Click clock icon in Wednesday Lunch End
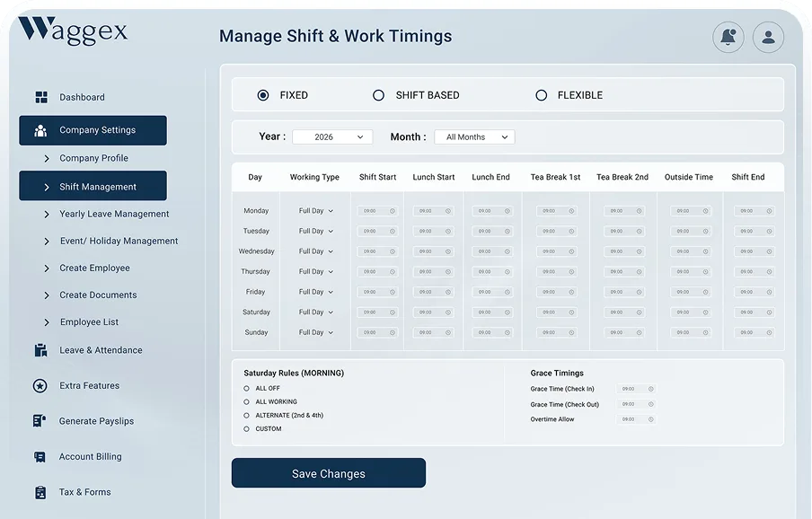The width and height of the screenshot is (812, 519). pyautogui.click(x=507, y=251)
